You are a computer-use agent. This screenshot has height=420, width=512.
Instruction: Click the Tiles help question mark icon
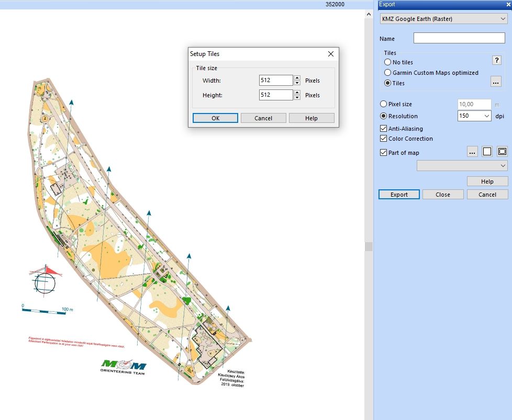[x=497, y=61]
